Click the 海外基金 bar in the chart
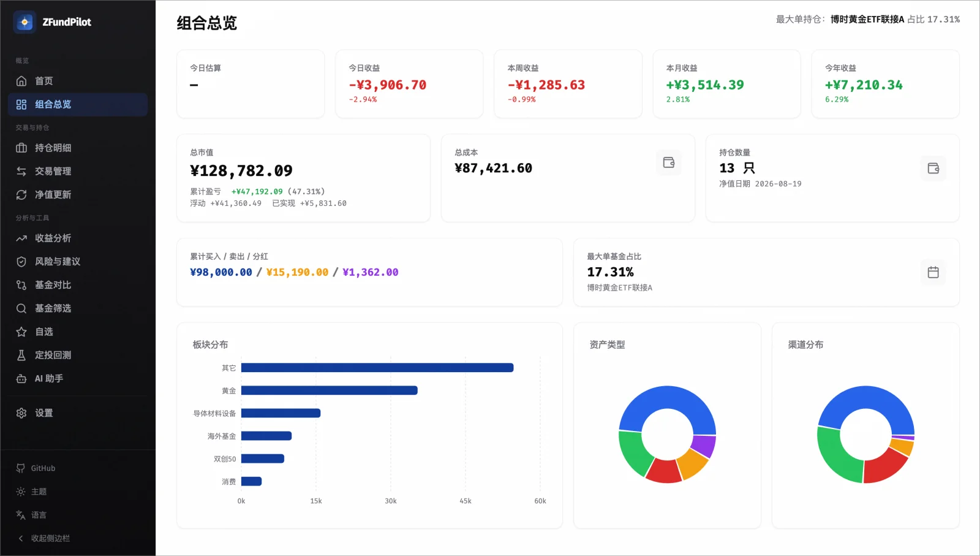The width and height of the screenshot is (980, 556). pyautogui.click(x=266, y=436)
